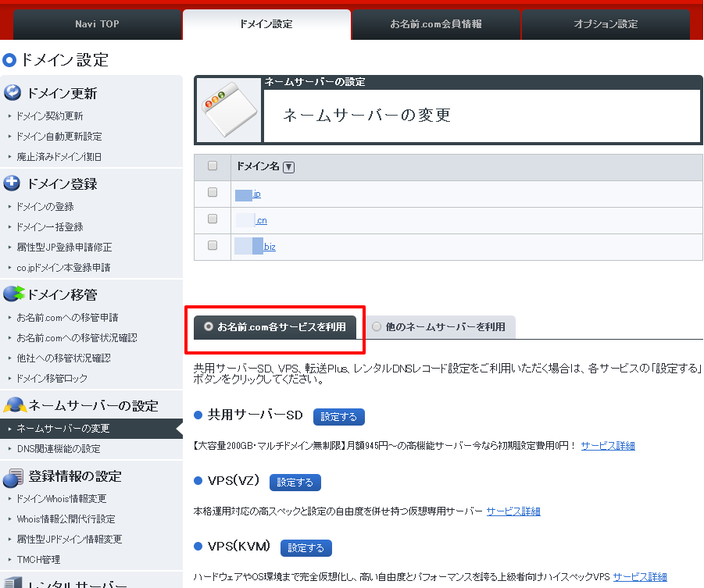Viewport: 704px width, 588px height.
Task: Open ドメインWhois情報変更 sidebar link
Action: (62, 499)
